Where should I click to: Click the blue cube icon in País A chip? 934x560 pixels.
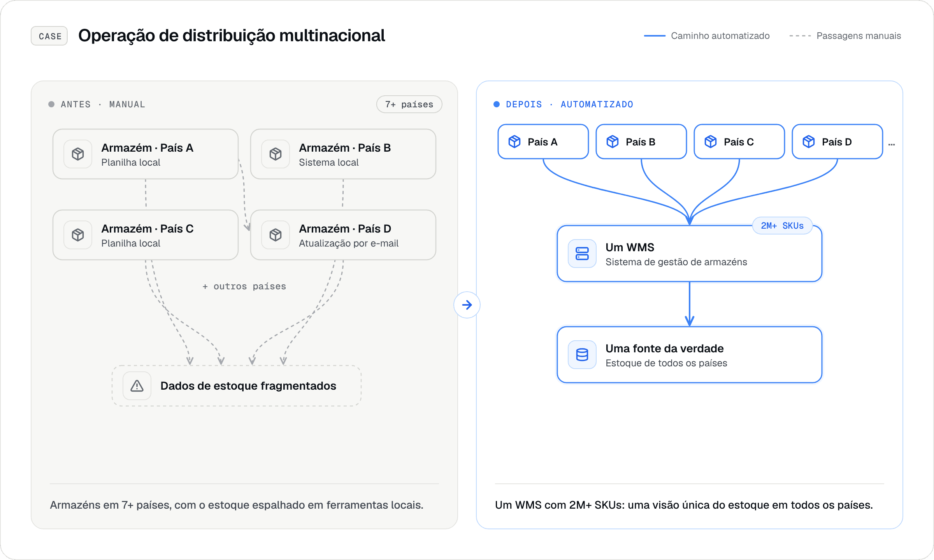click(514, 142)
